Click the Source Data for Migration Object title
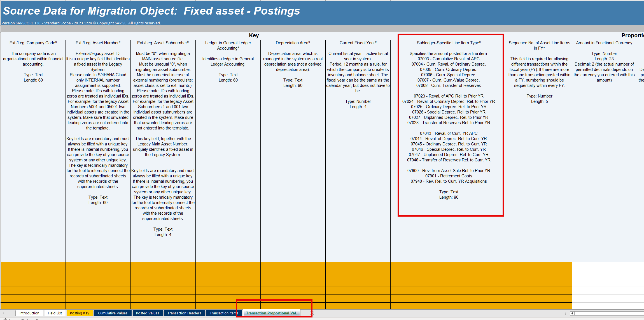Viewport: 644px width, 320px height. (151, 11)
